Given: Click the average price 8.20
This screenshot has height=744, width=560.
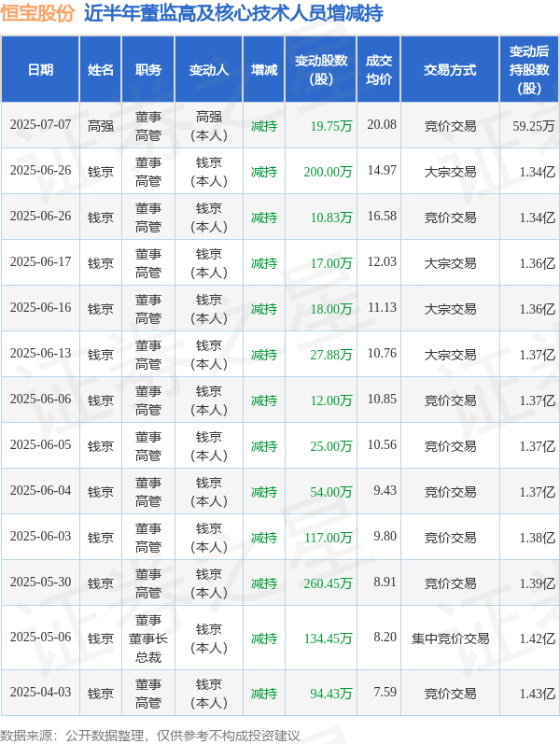Looking at the screenshot, I should click(385, 637).
